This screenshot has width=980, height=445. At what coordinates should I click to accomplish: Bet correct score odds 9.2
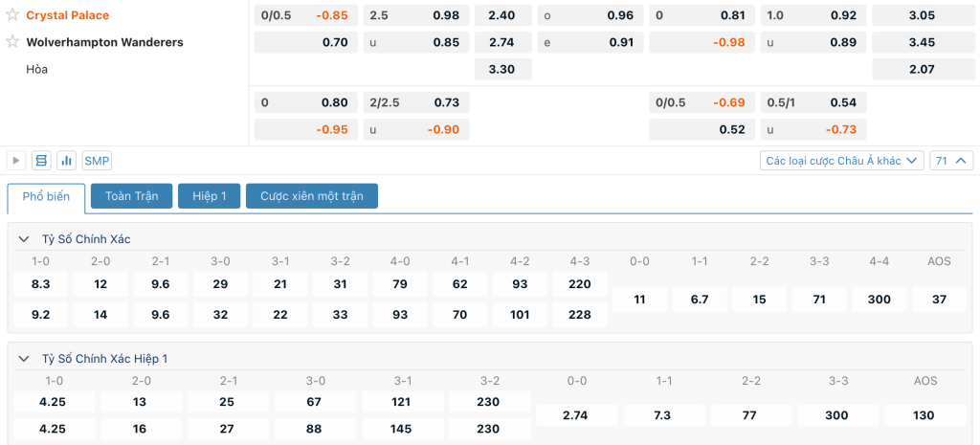[x=40, y=315]
